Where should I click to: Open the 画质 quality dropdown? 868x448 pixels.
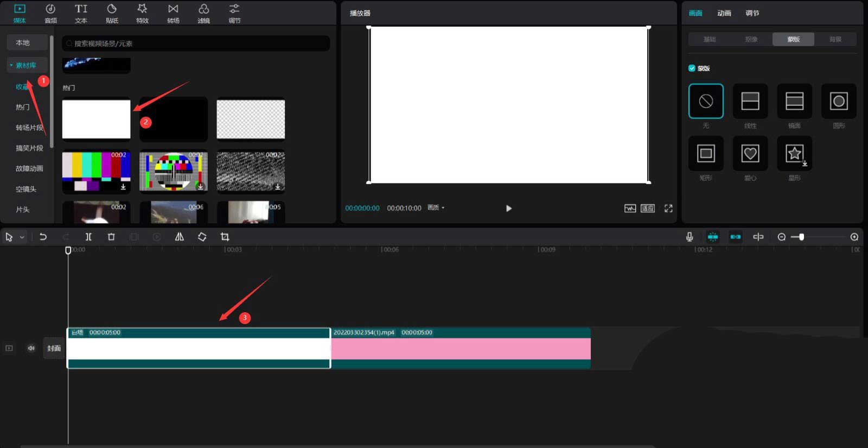point(436,207)
